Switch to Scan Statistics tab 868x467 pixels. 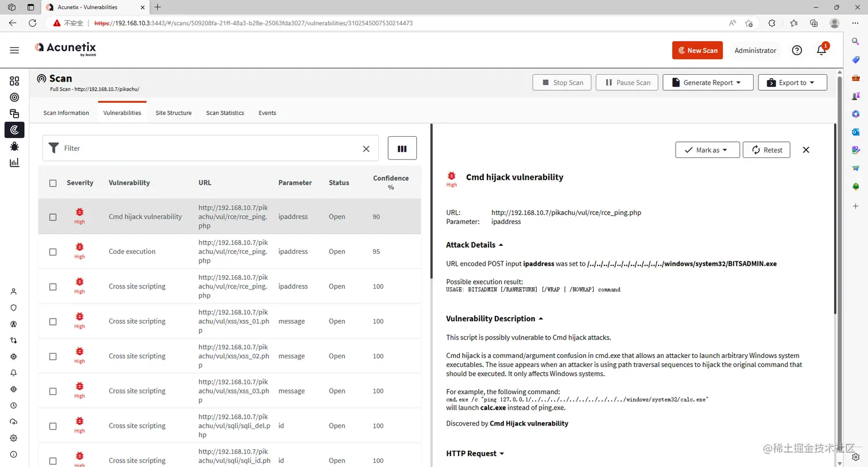pos(225,113)
